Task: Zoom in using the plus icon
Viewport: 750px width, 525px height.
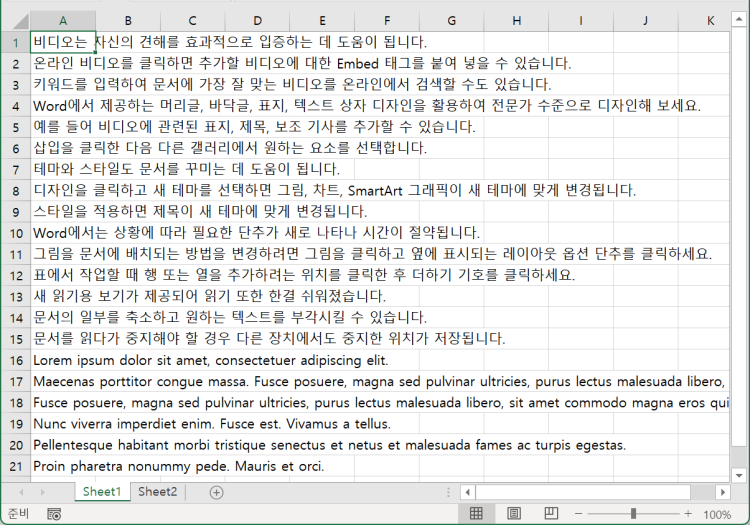Action: (688, 514)
